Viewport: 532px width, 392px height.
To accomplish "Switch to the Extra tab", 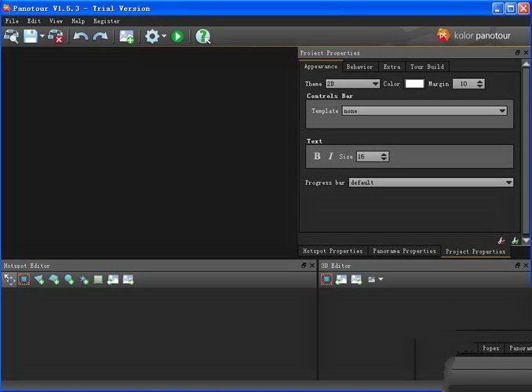I will tap(392, 67).
